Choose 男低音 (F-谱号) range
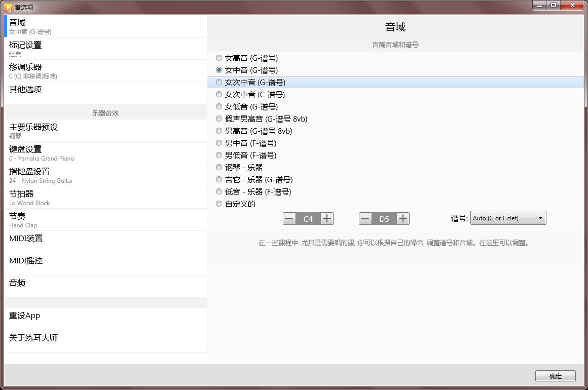Screen dimensions: 588x390 (219, 155)
